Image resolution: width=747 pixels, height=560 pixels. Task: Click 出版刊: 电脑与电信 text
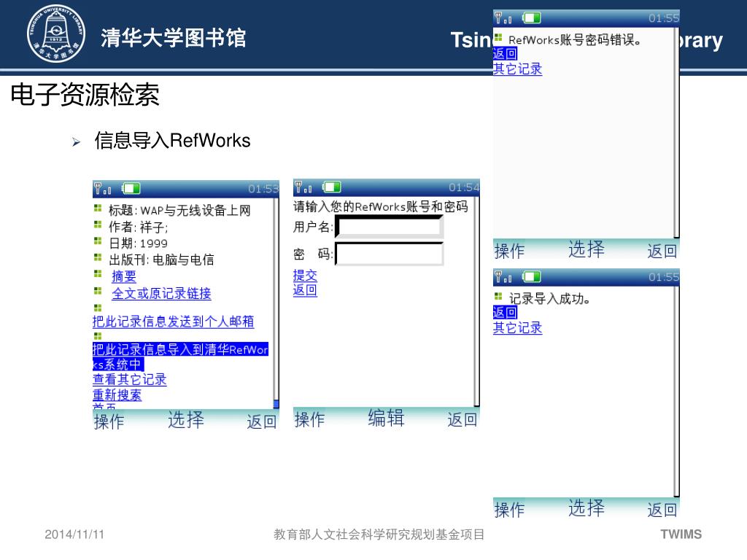pos(161,260)
